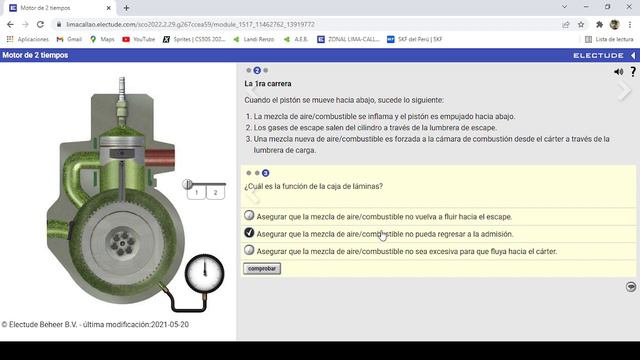Open the Sprites CS50S bookmark
The image size is (640, 360).
(194, 39)
